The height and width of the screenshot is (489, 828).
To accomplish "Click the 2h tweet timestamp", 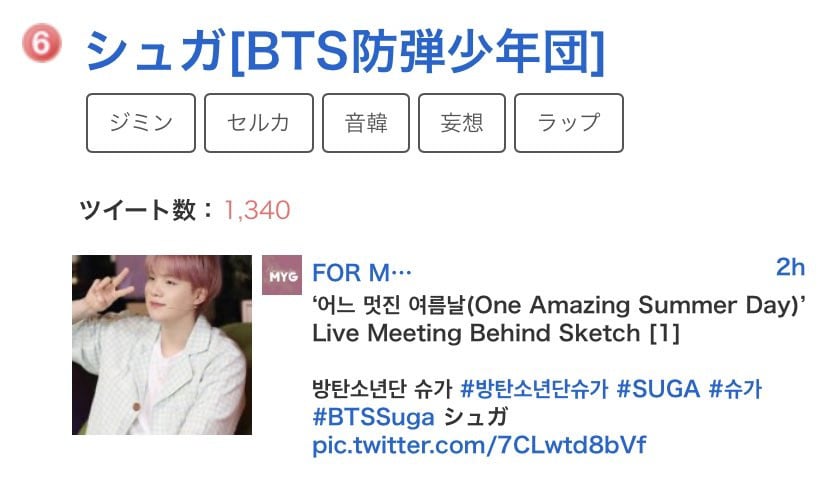I will 790,268.
